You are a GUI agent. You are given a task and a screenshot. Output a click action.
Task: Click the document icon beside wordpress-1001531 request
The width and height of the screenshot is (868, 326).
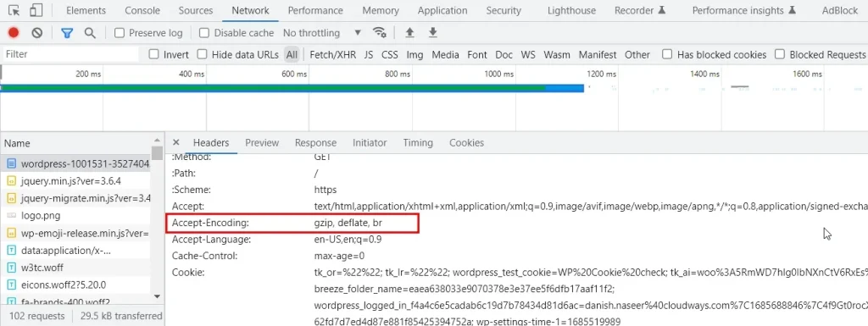12,163
